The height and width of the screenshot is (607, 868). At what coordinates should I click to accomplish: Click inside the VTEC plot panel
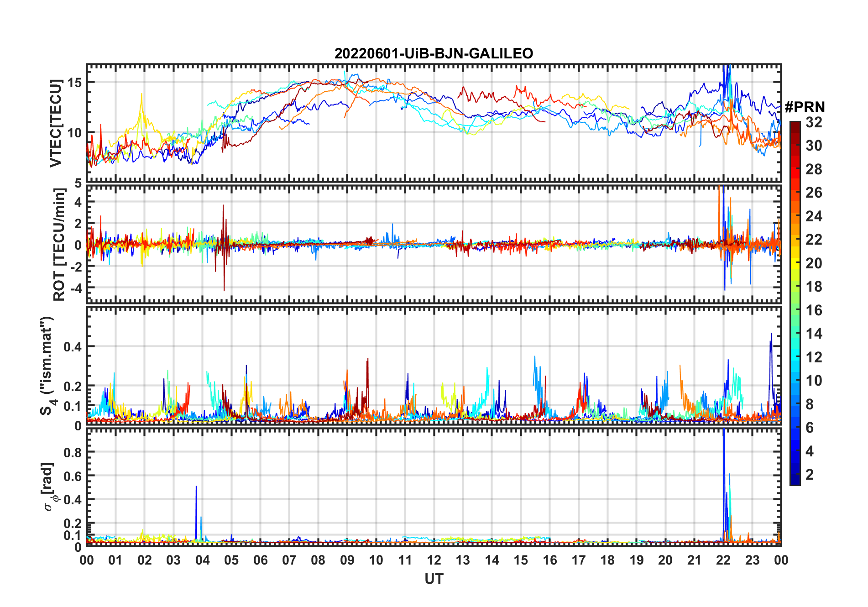coord(434,123)
